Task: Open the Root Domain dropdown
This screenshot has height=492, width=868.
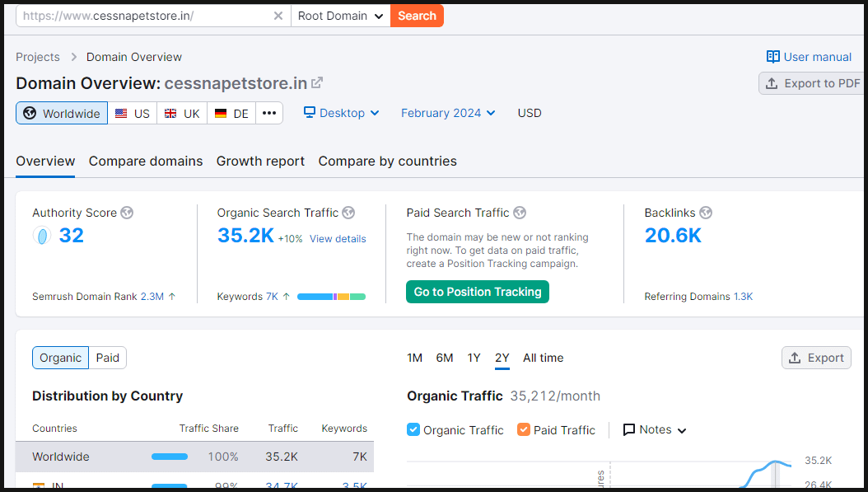Action: (340, 16)
